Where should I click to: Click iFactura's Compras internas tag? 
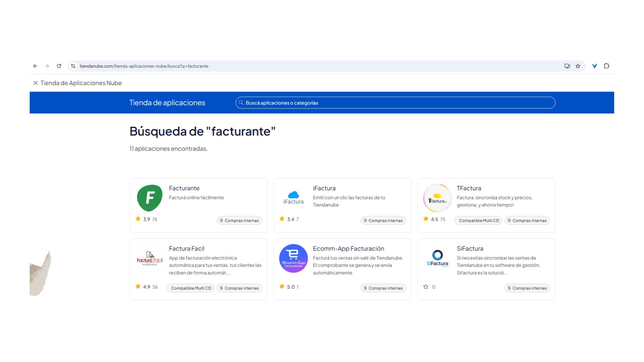coord(383,221)
